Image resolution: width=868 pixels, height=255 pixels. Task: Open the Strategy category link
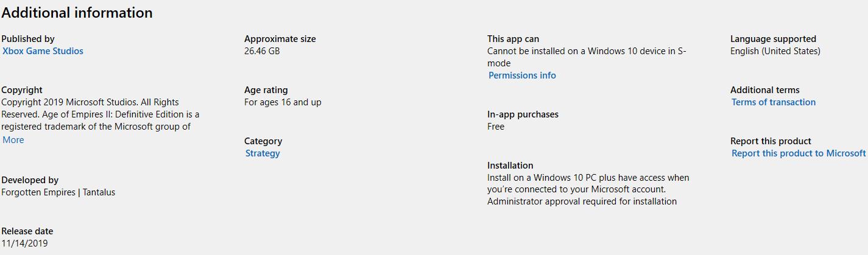(263, 153)
